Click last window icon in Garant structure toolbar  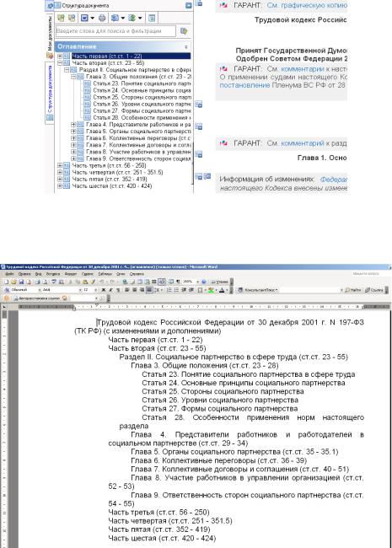pyautogui.click(x=152, y=18)
